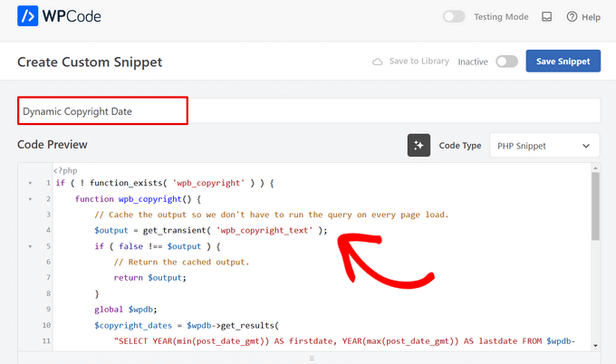The height and width of the screenshot is (364, 616).
Task: Click the Testing Mode label
Action: point(501,17)
